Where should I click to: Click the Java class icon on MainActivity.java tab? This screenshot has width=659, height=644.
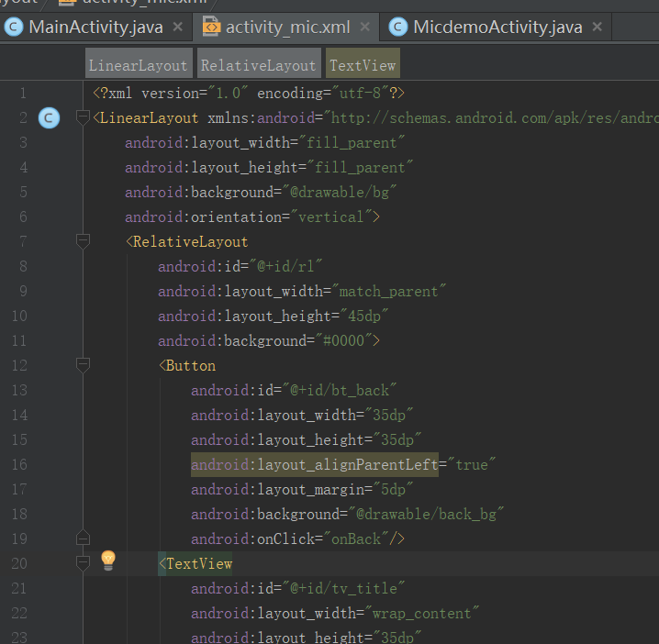pos(14,28)
